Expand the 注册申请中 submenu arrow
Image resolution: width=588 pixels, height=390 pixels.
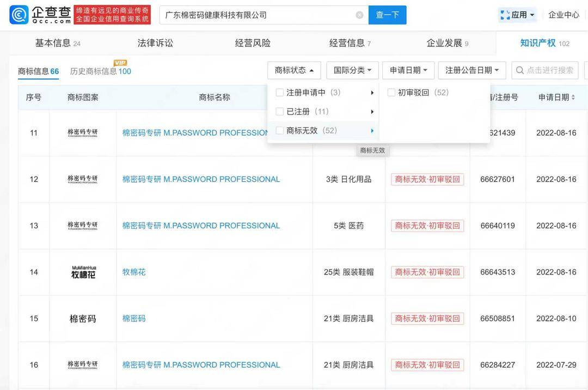(x=372, y=93)
